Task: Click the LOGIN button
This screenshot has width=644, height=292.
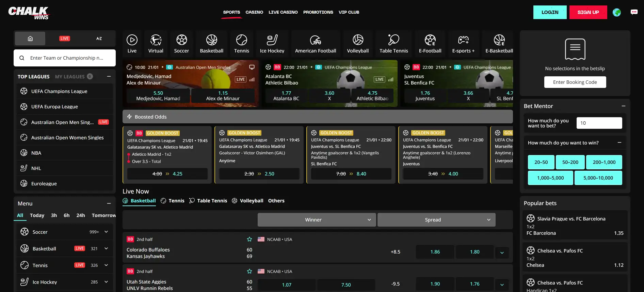Action: [550, 12]
